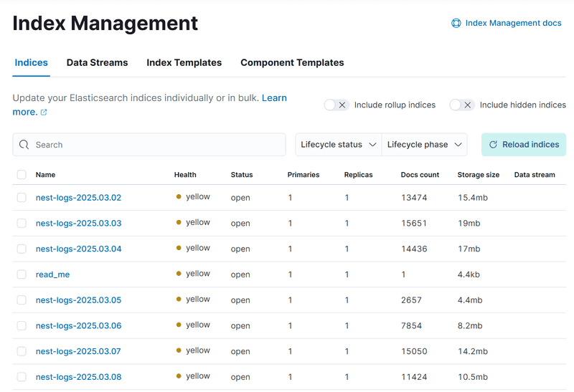
Task: Click docs count 2657
Action: (411, 300)
